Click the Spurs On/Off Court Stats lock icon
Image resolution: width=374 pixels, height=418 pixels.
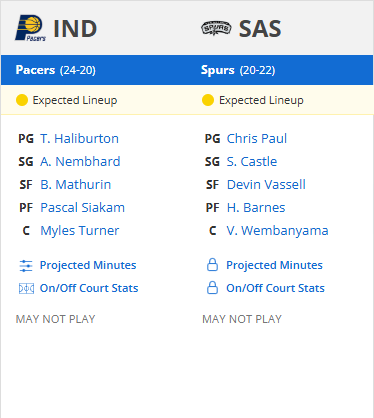coord(212,288)
